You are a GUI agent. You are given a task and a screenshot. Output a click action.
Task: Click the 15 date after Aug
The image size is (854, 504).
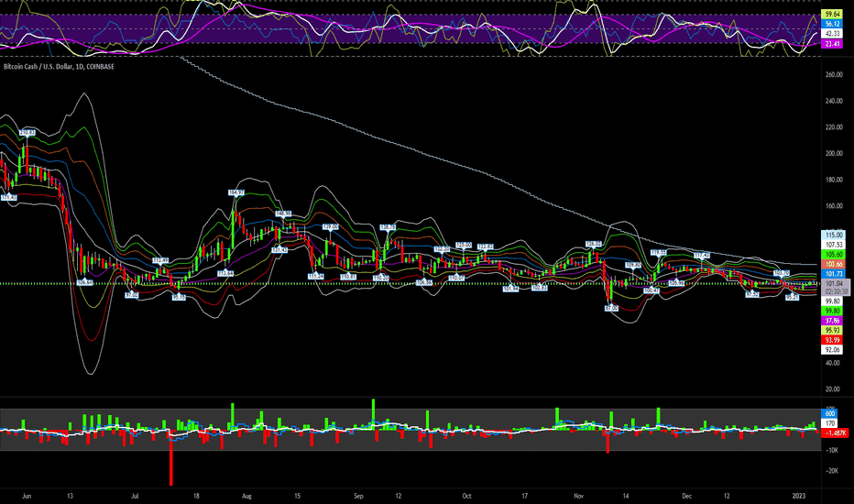[298, 497]
